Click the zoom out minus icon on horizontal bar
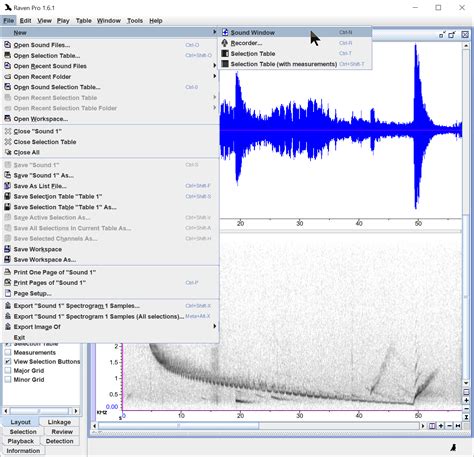The width and height of the screenshot is (474, 457). point(449,426)
